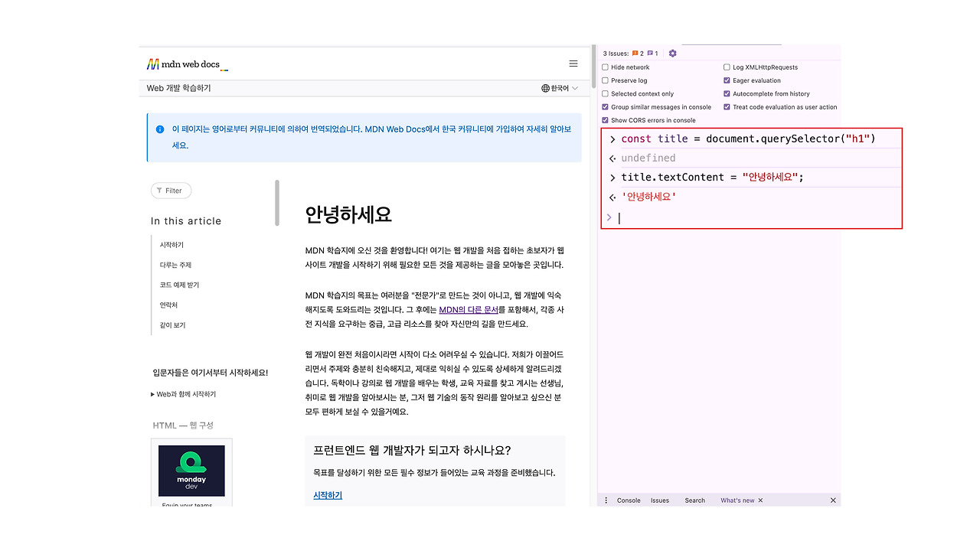Screen dimensions: 980x551
Task: Open the 한국어 language dropdown
Action: point(560,88)
